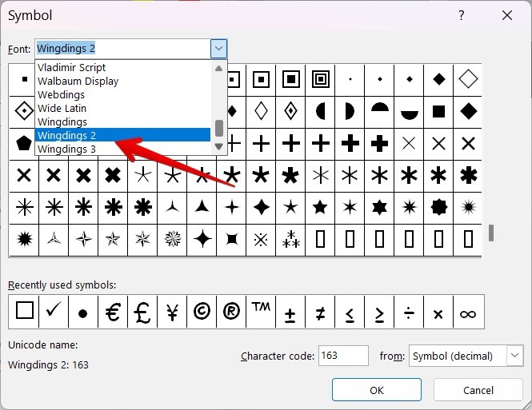Viewport: 532px width, 410px height.
Task: Pick highlighted Wingdings 2 in the font list
Action: coord(122,135)
